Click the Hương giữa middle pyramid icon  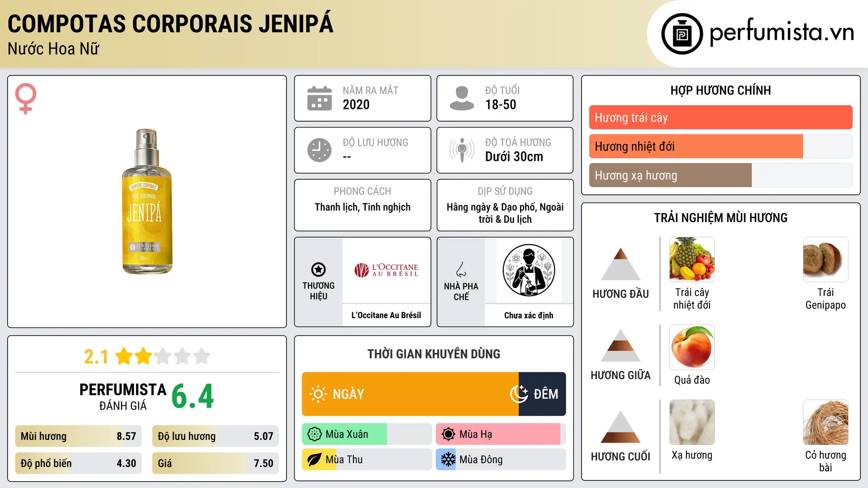620,345
